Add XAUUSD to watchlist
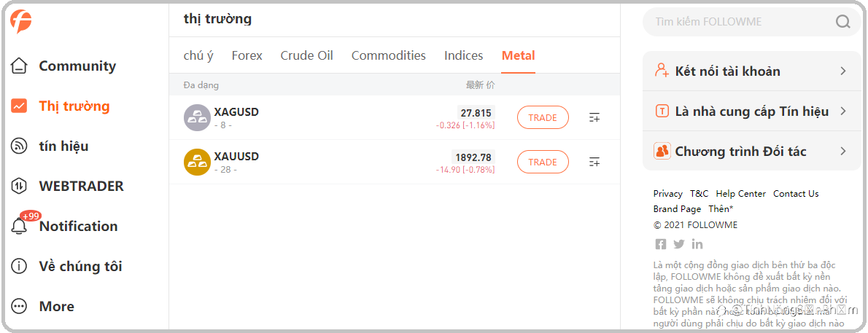 [594, 162]
